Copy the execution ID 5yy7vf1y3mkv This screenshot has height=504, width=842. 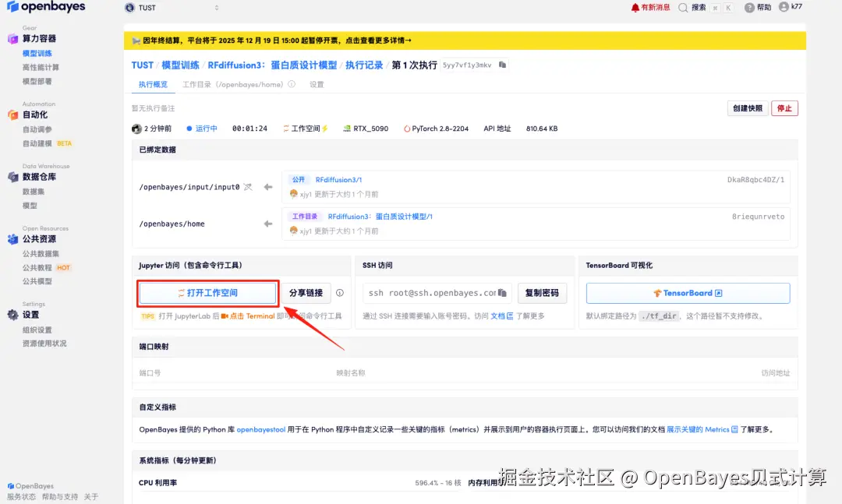(x=503, y=65)
